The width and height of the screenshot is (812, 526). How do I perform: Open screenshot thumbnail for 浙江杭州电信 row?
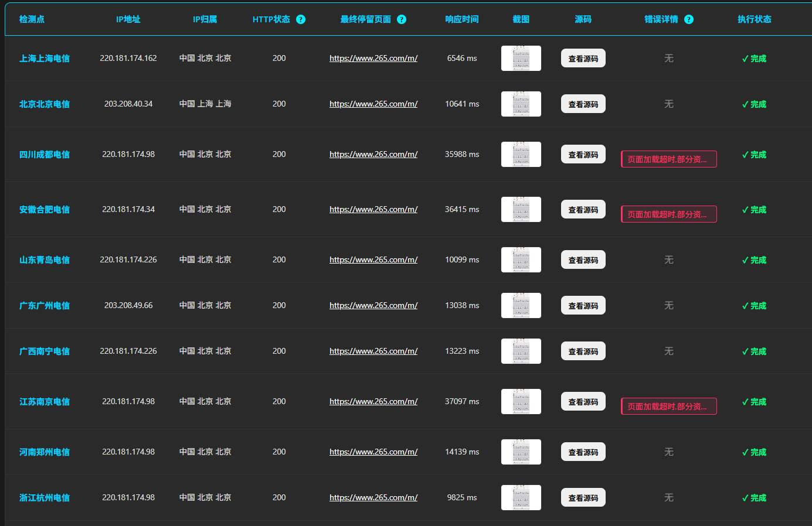click(521, 498)
